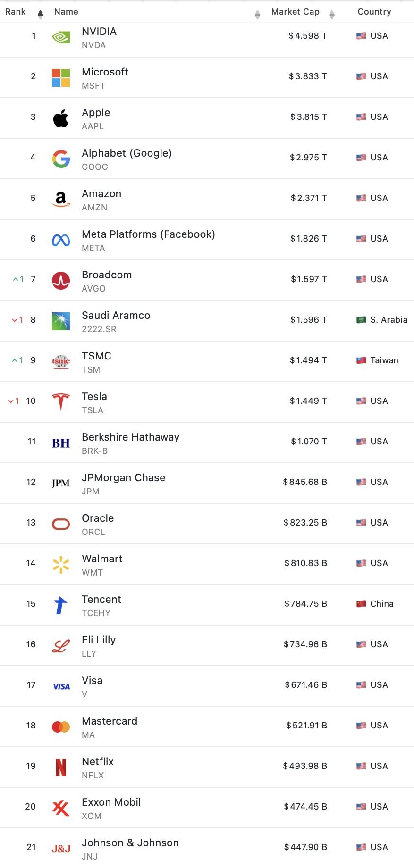Click the Netflix N logo

click(61, 768)
